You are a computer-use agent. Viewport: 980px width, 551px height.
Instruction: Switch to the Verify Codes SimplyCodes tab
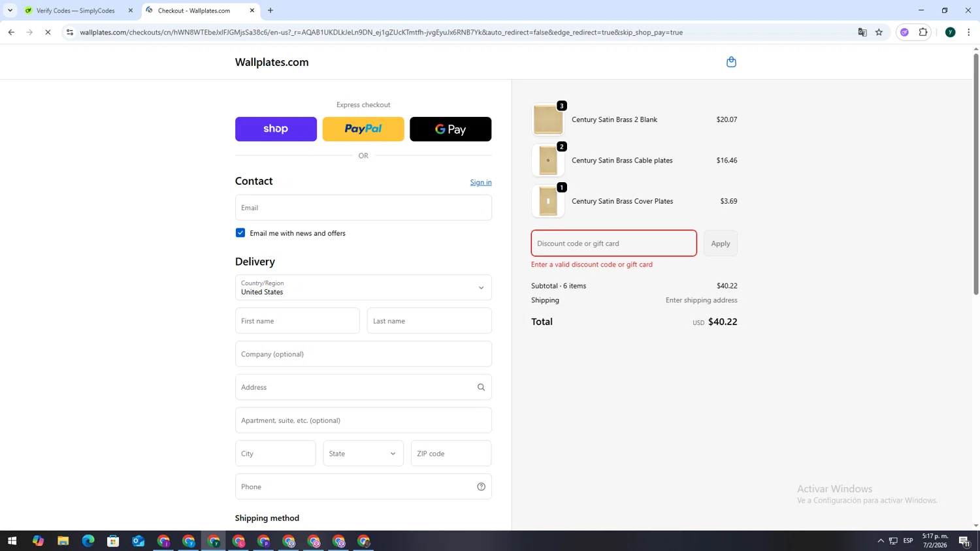point(76,10)
